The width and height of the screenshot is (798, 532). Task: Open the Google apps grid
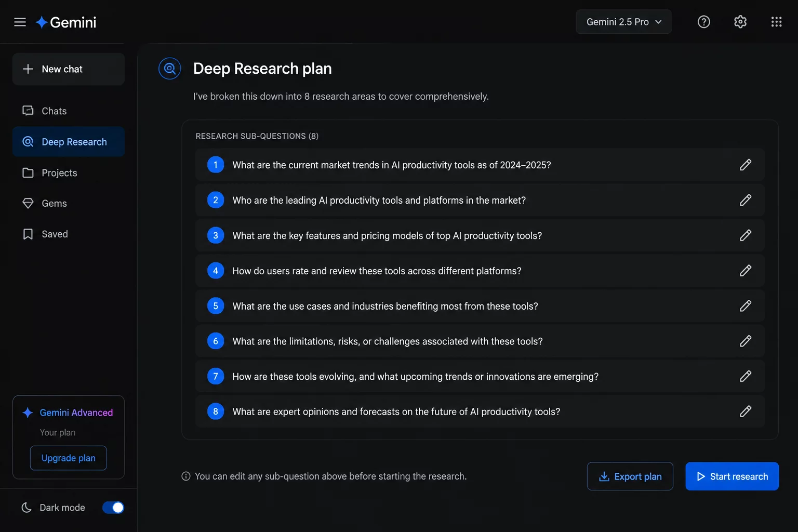coord(776,22)
